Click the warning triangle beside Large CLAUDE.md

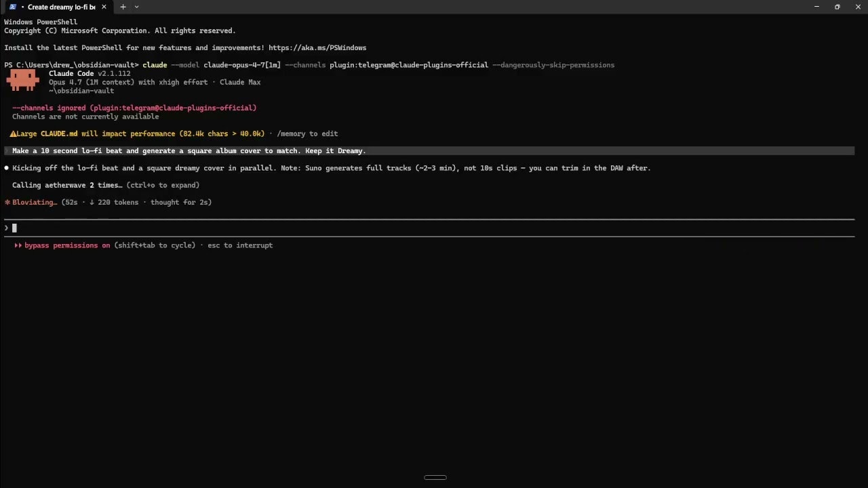(x=13, y=134)
